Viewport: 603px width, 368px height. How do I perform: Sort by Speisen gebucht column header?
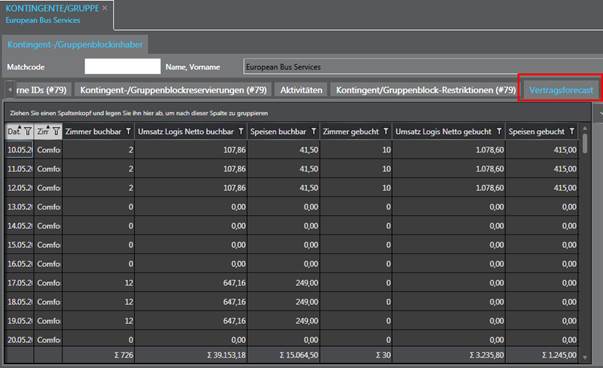(536, 132)
